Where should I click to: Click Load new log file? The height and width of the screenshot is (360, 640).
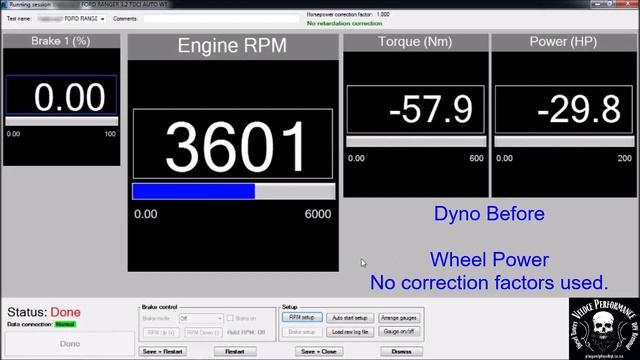350,332
